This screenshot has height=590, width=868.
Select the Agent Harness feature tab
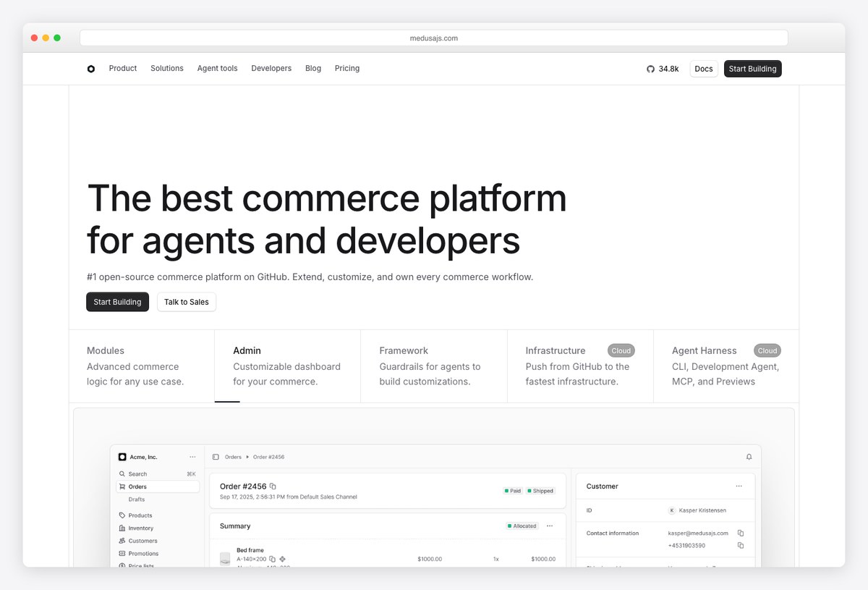pos(726,366)
